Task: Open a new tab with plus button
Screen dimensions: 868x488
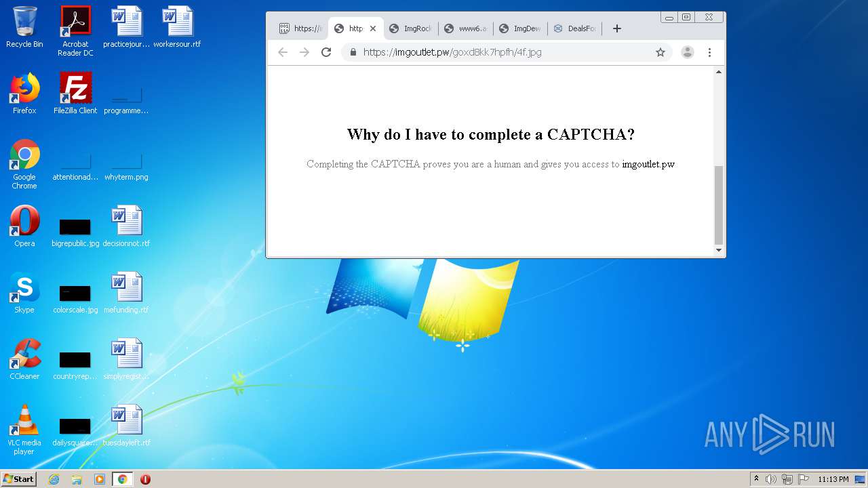Action: click(616, 28)
